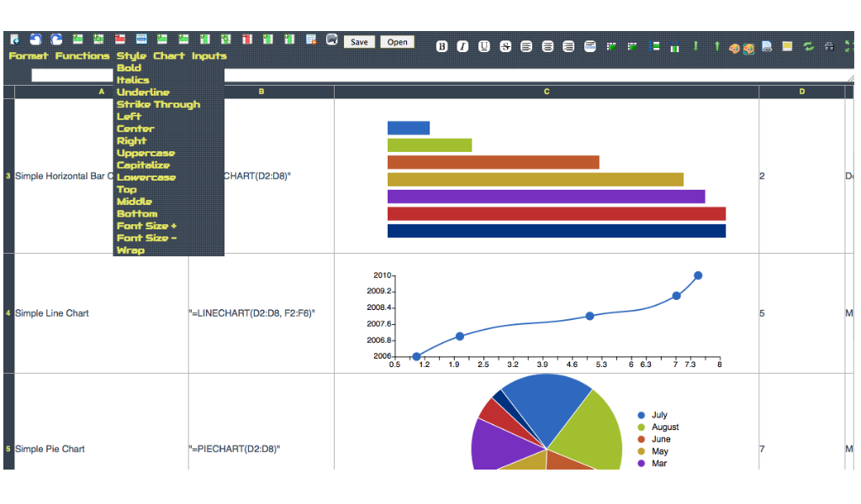861x504 pixels.
Task: Apply strikethrough using the S toolbar icon
Action: pyautogui.click(x=505, y=46)
